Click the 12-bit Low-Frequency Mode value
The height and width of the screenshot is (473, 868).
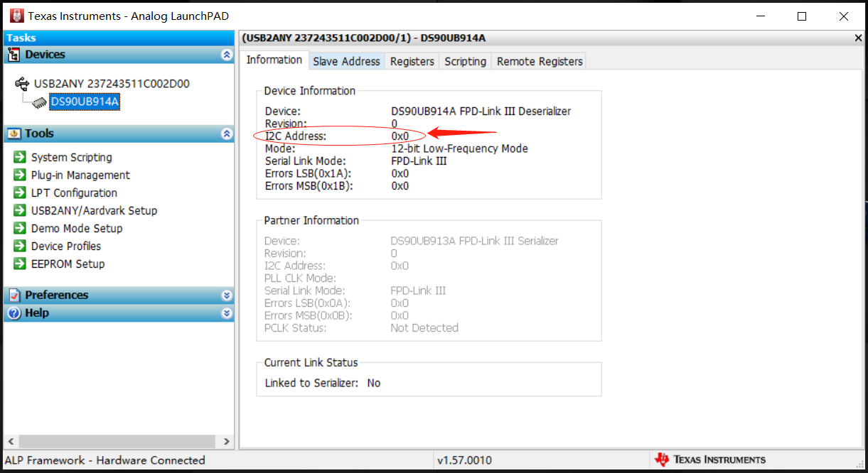459,148
